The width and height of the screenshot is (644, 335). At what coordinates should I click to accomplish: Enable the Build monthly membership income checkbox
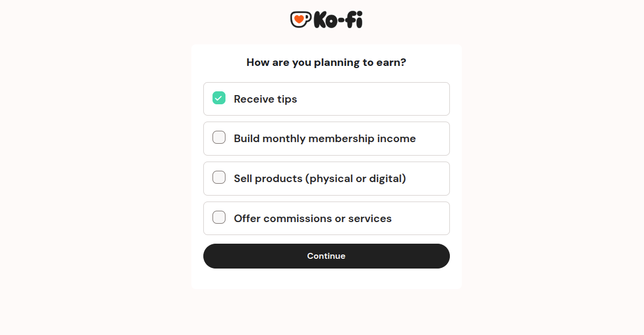coord(219,138)
